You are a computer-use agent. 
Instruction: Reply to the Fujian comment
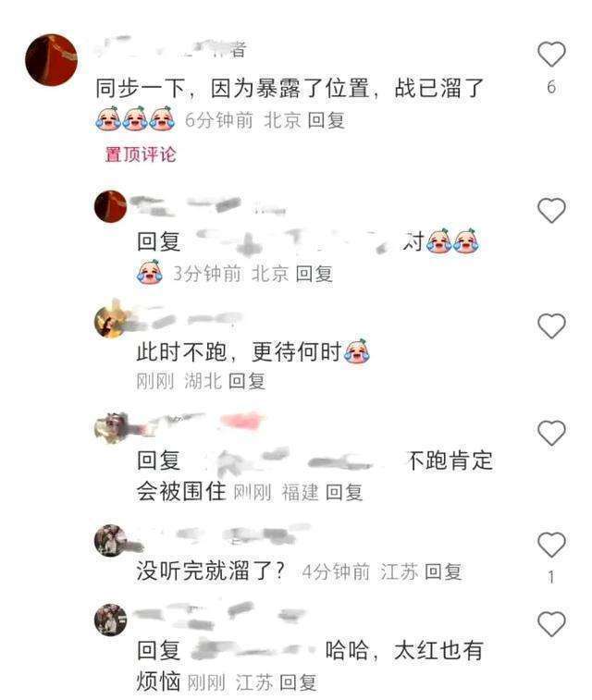click(x=344, y=492)
